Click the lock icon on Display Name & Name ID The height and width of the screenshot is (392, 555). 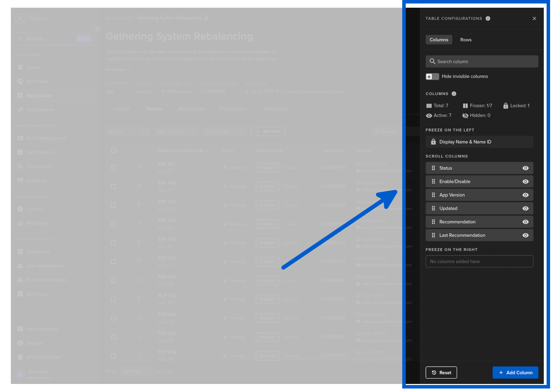[x=433, y=142]
